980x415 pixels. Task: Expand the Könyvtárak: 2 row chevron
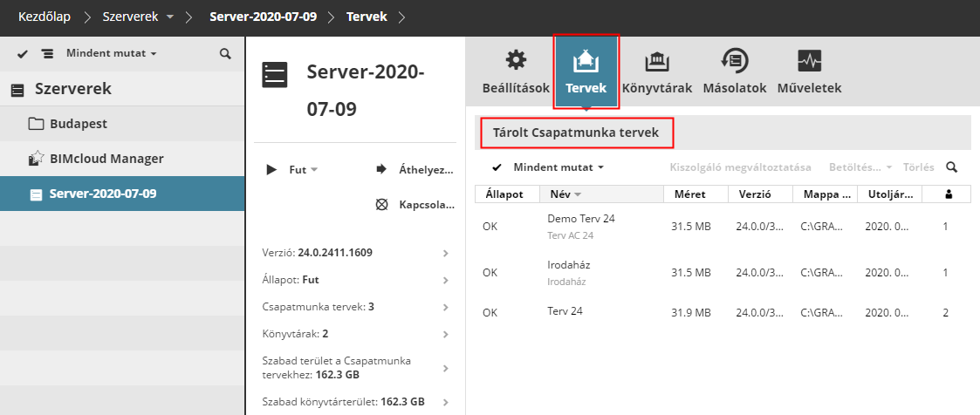[x=446, y=335]
